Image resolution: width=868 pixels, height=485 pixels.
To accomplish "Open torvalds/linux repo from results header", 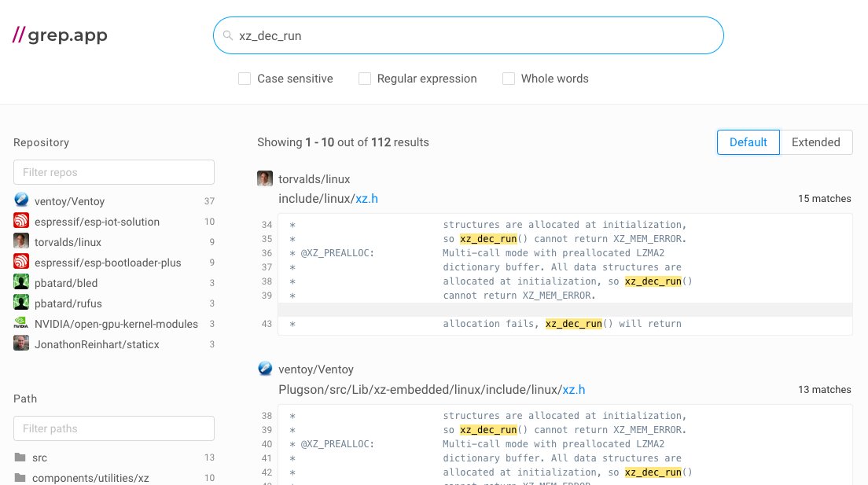I will click(314, 179).
